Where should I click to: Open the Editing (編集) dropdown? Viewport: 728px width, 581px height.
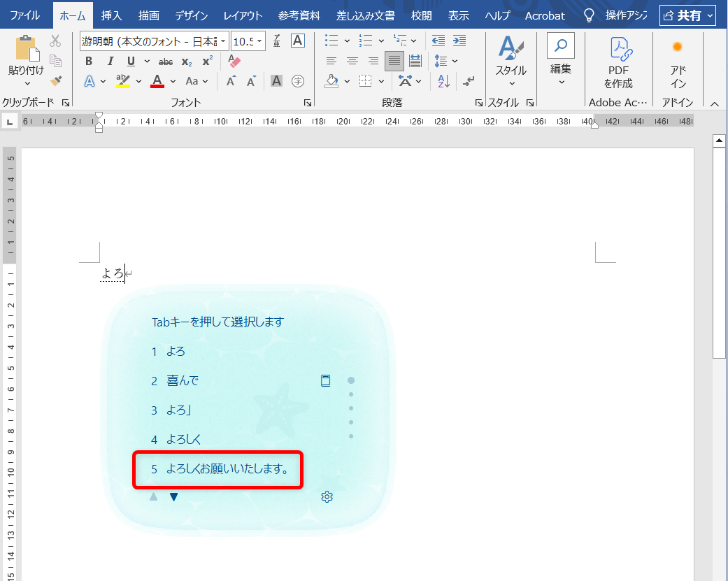click(561, 59)
